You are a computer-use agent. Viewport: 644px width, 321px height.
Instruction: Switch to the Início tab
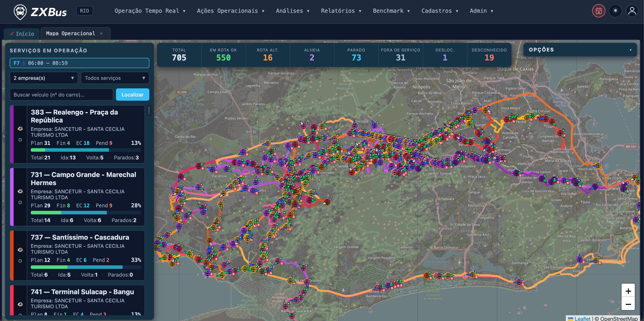22,33
